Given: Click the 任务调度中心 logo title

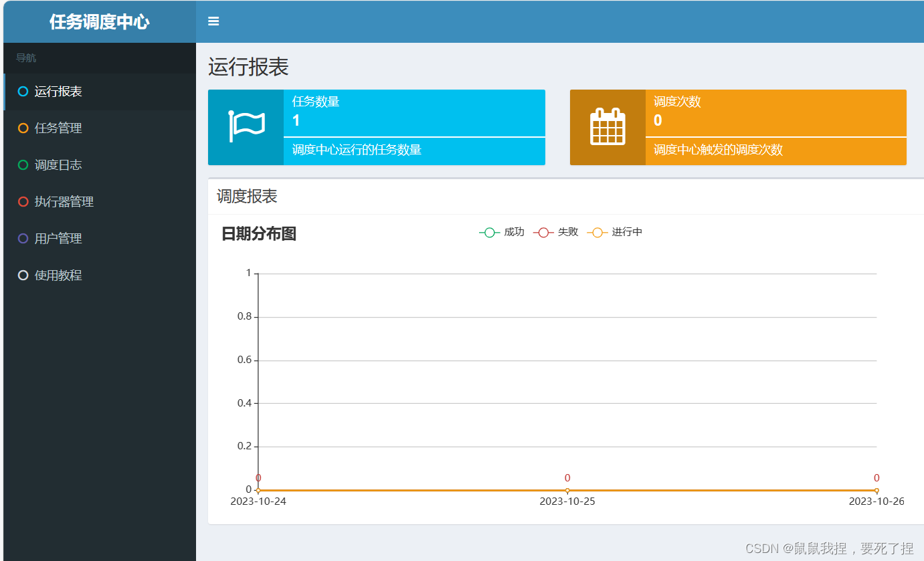Looking at the screenshot, I should coord(99,22).
